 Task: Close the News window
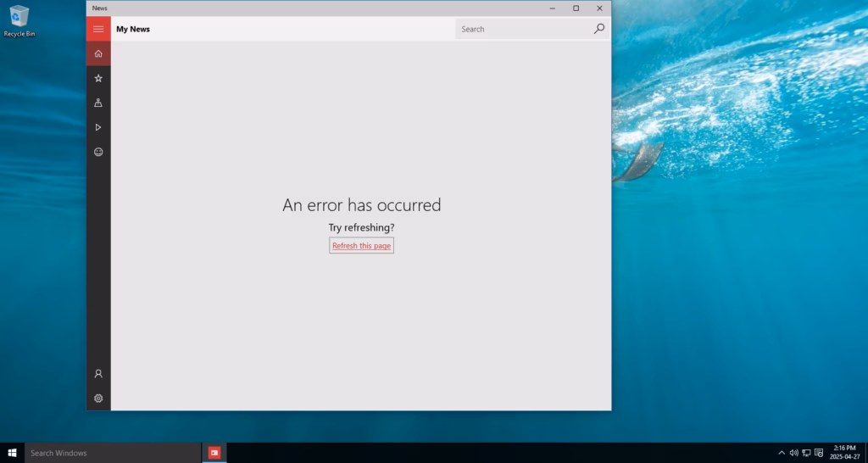point(599,8)
